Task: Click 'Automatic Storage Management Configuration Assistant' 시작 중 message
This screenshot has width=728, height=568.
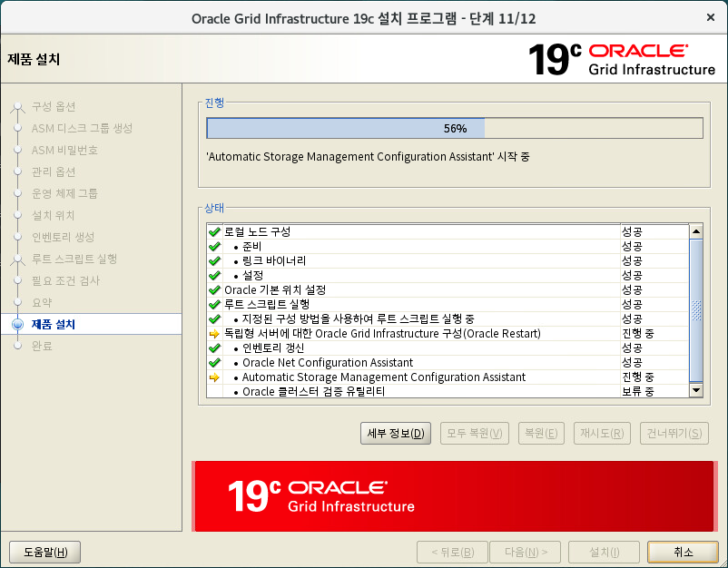Action: point(368,157)
